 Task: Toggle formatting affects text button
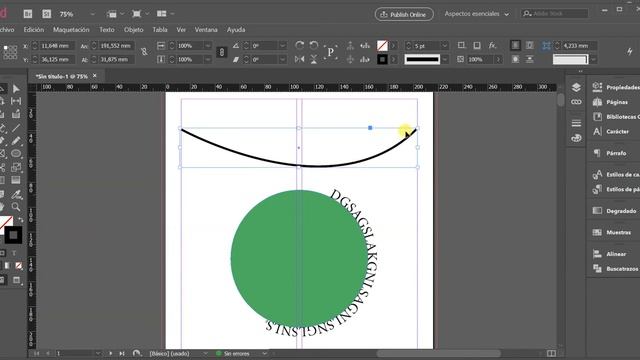pos(14,253)
